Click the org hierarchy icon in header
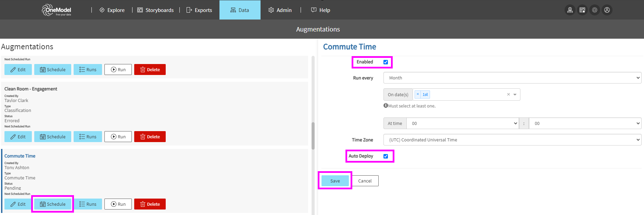This screenshot has width=644, height=215. [570, 10]
